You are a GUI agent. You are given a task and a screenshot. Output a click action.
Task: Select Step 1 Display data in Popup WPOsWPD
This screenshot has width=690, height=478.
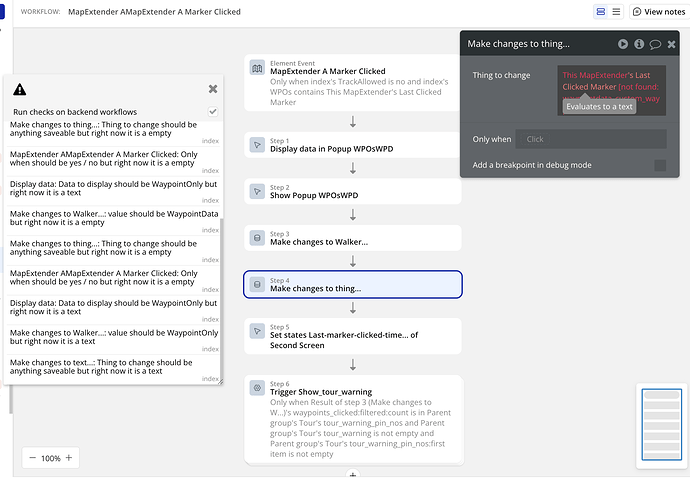click(353, 145)
